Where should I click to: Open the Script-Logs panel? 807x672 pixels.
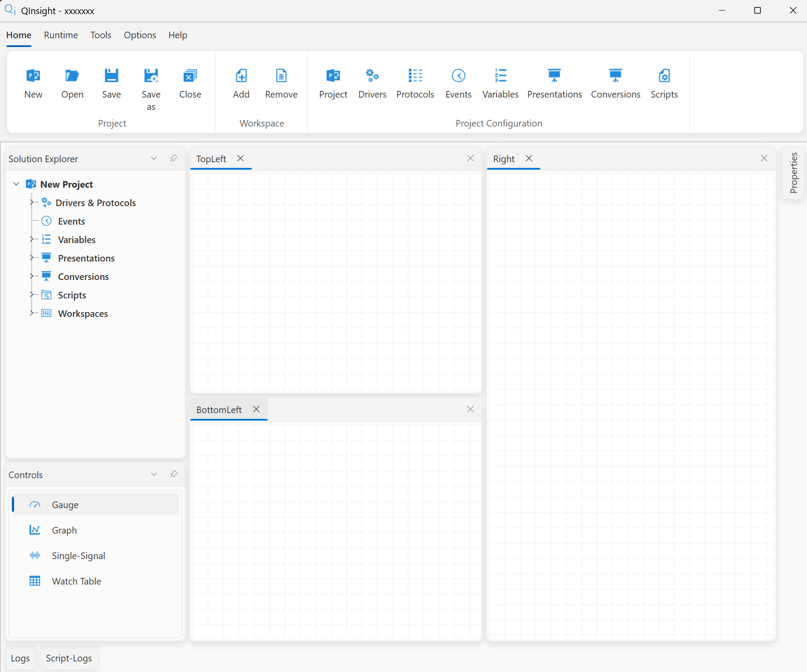69,658
